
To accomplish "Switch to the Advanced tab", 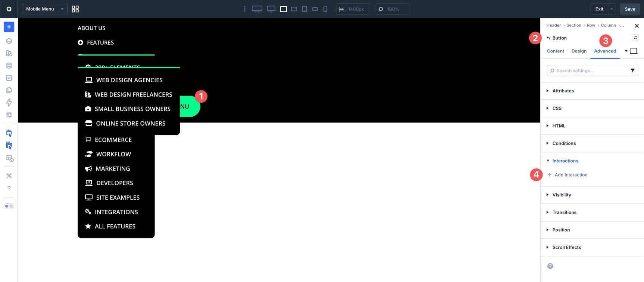I will (605, 51).
